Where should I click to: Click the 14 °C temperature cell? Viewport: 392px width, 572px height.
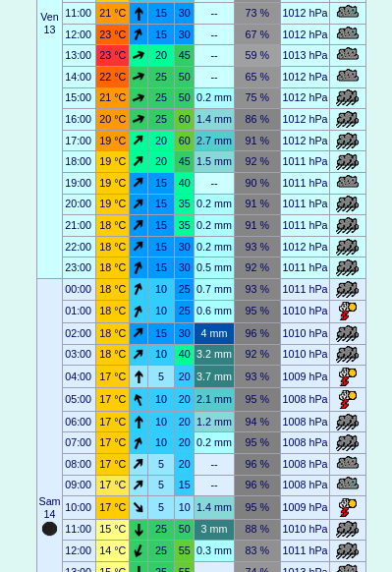click(x=113, y=550)
